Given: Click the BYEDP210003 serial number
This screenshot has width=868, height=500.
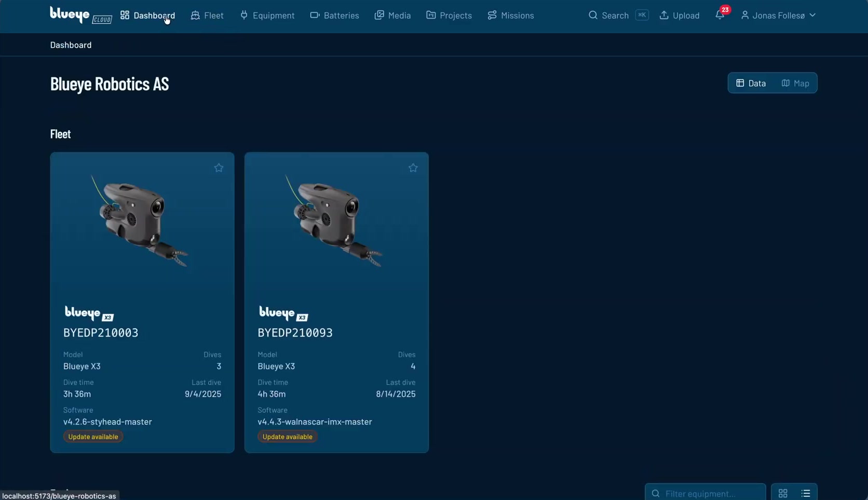Looking at the screenshot, I should (101, 333).
